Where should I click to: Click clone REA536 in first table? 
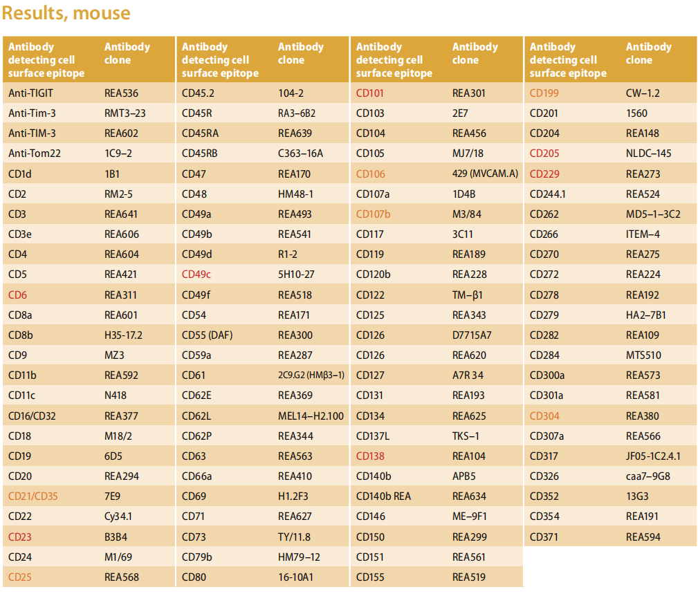tap(122, 93)
